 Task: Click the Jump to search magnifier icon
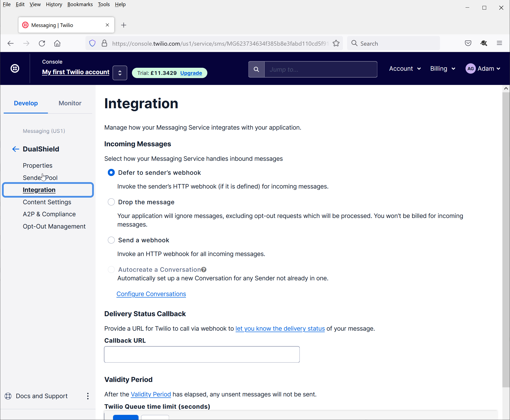tap(256, 69)
